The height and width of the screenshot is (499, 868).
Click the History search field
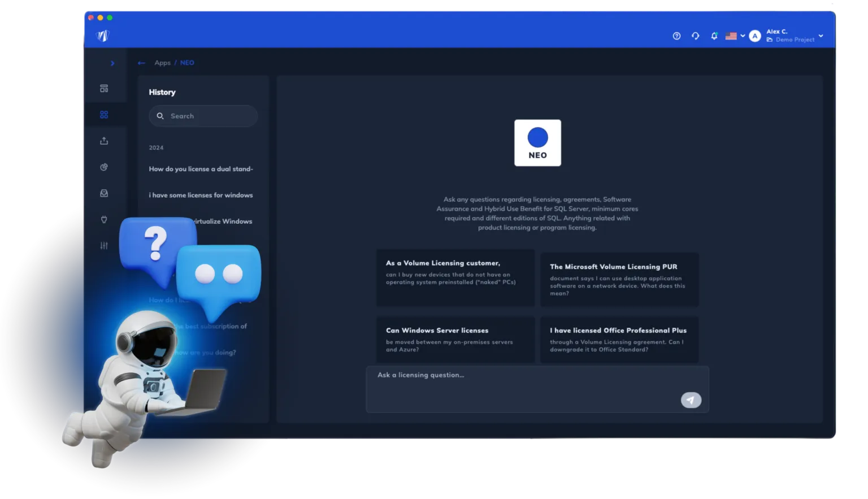pos(203,116)
